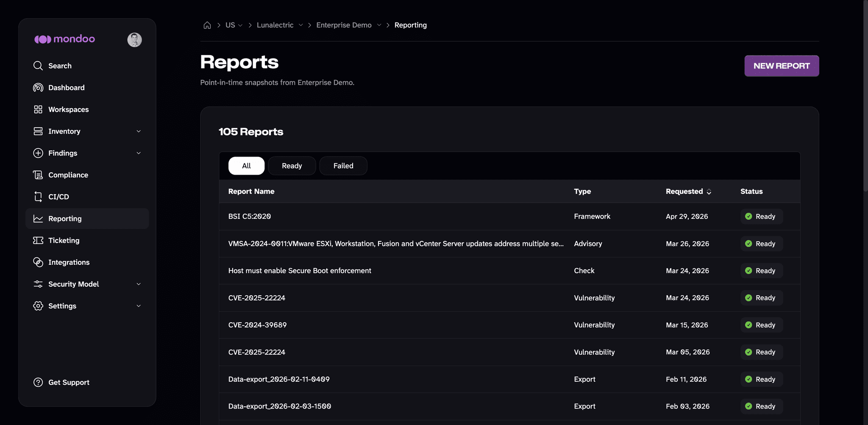Click the Integrations icon in sidebar
The width and height of the screenshot is (868, 425).
point(38,262)
